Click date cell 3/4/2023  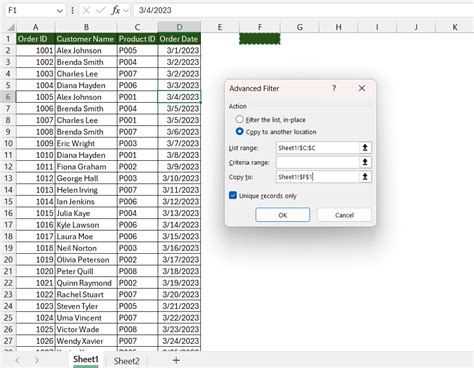(x=179, y=97)
